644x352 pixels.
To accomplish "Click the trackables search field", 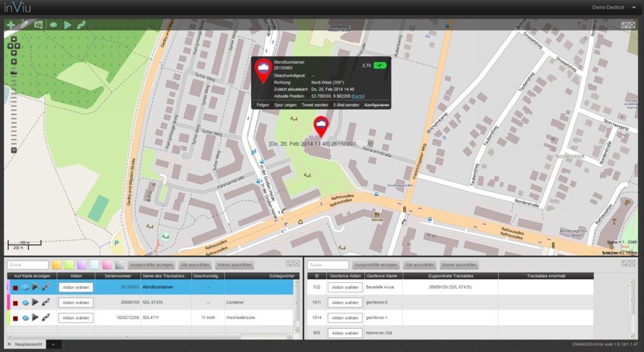I will tap(27, 265).
